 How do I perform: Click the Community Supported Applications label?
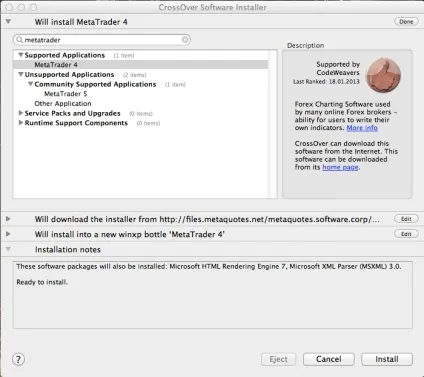[x=95, y=84]
